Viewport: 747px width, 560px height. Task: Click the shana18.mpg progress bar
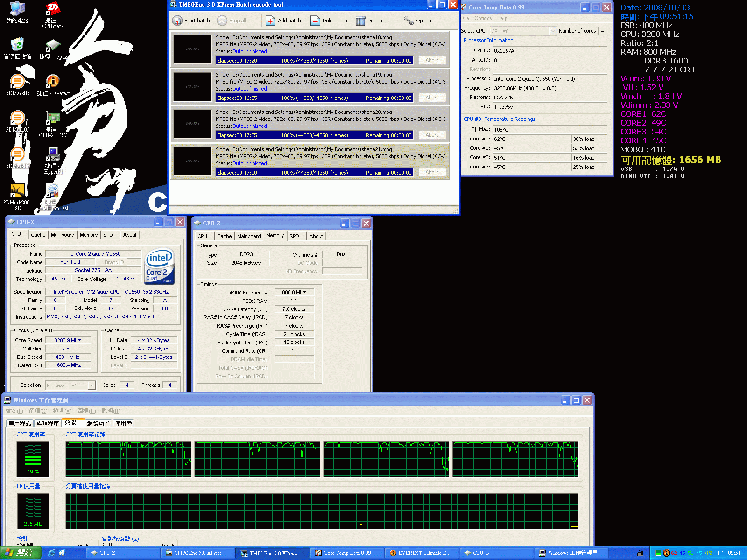pyautogui.click(x=315, y=60)
